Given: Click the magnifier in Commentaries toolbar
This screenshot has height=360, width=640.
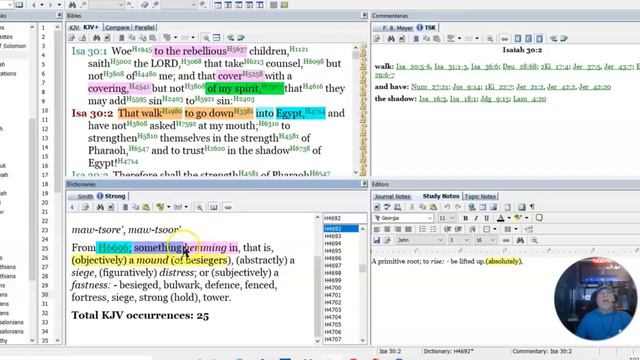Looking at the screenshot, I should click(489, 39).
